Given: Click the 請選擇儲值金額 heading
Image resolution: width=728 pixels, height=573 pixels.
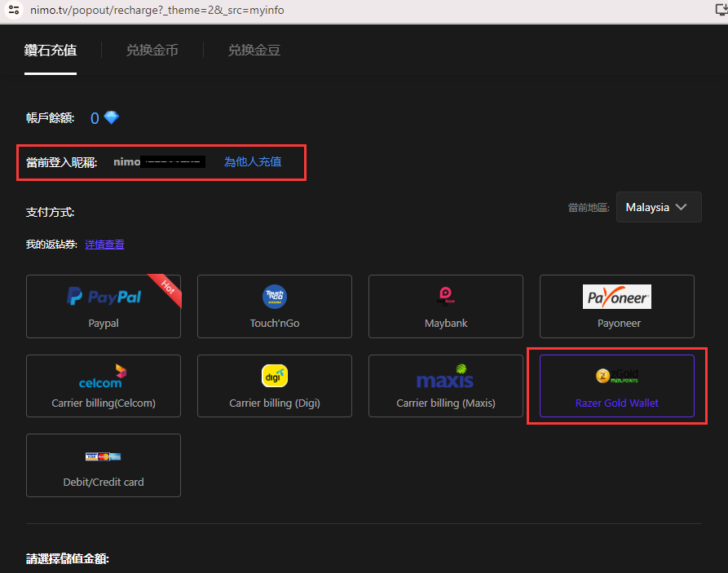Looking at the screenshot, I should click(68, 558).
